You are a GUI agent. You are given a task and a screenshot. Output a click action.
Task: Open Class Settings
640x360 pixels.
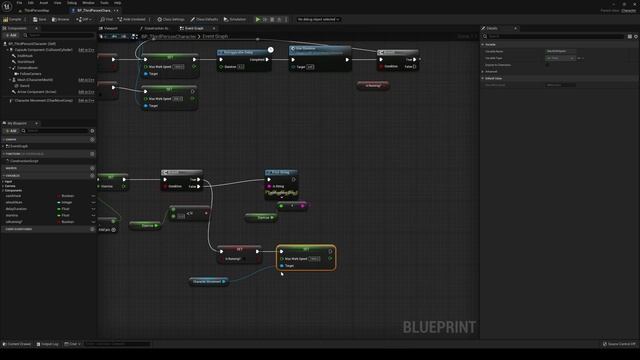coord(171,19)
